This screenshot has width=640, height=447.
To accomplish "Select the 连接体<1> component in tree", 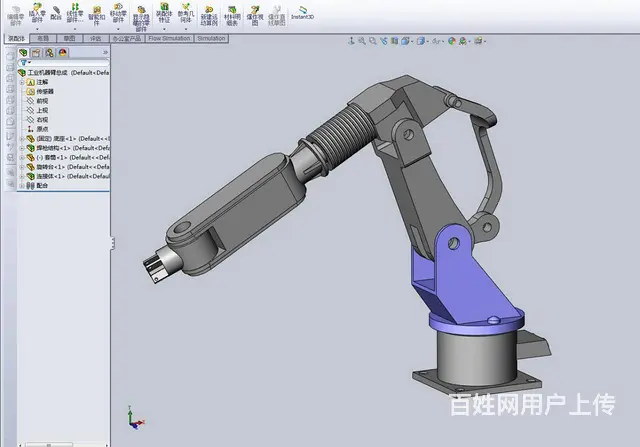I will point(68,176).
